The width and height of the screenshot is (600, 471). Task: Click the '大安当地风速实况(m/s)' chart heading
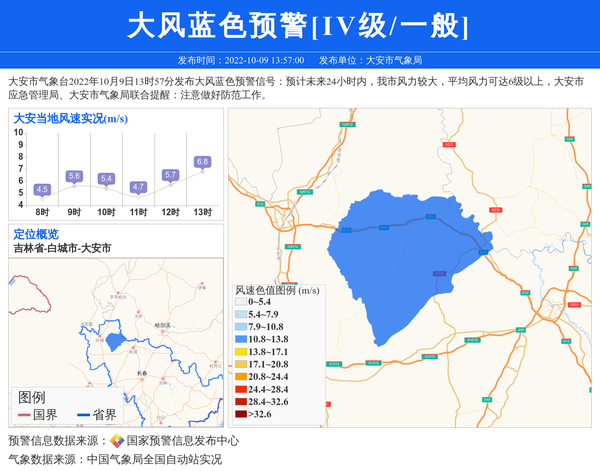[70, 119]
